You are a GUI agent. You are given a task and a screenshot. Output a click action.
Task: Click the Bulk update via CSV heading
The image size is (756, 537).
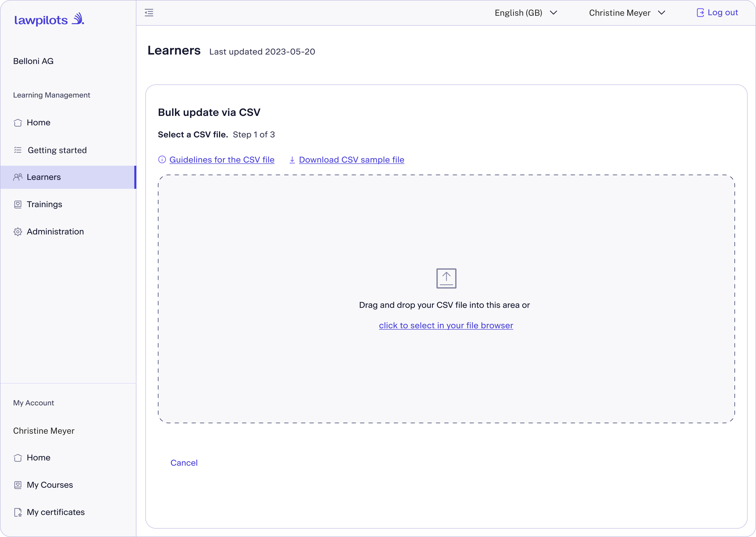[x=209, y=112]
